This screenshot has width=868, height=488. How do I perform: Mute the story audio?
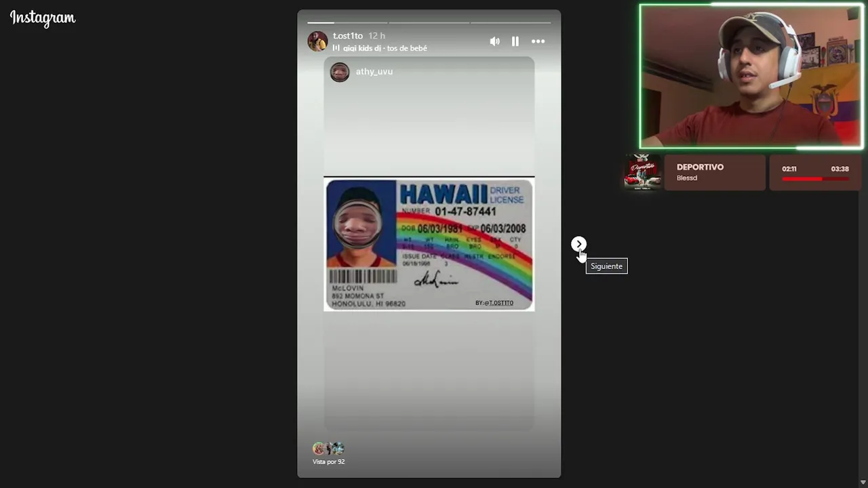click(x=495, y=41)
